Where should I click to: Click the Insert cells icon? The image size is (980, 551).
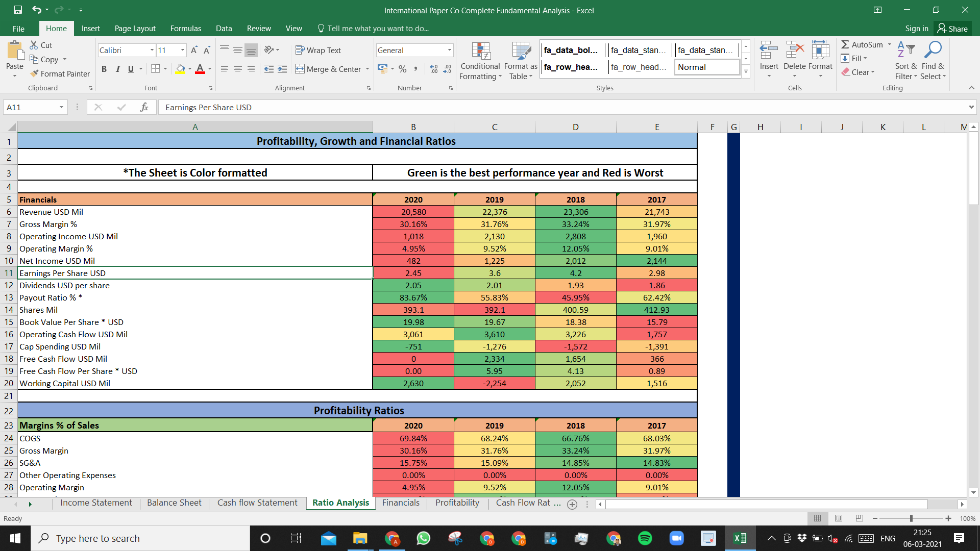tap(769, 51)
